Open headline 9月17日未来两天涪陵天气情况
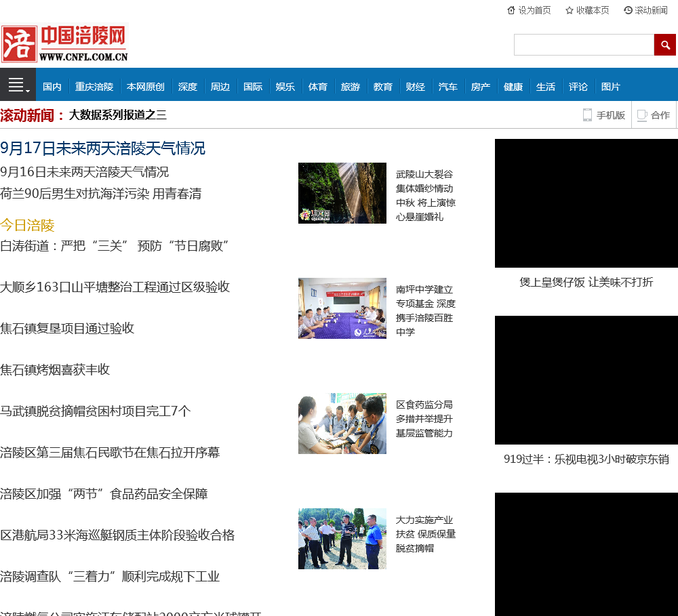The height and width of the screenshot is (616, 678). tap(102, 148)
